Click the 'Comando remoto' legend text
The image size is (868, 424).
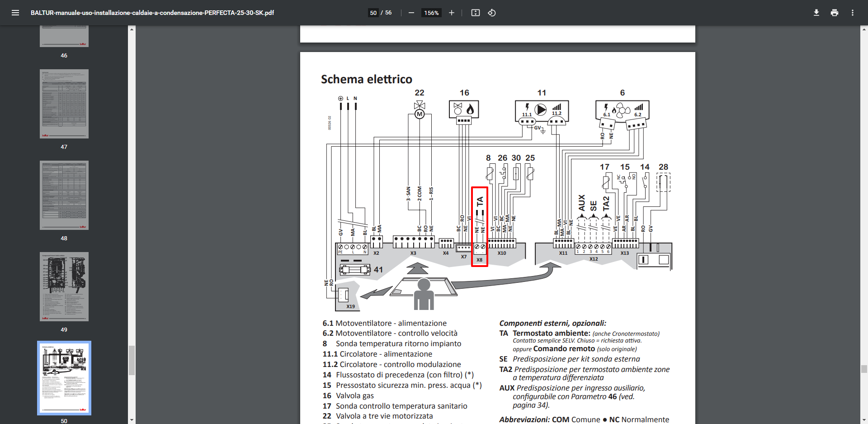[564, 349]
